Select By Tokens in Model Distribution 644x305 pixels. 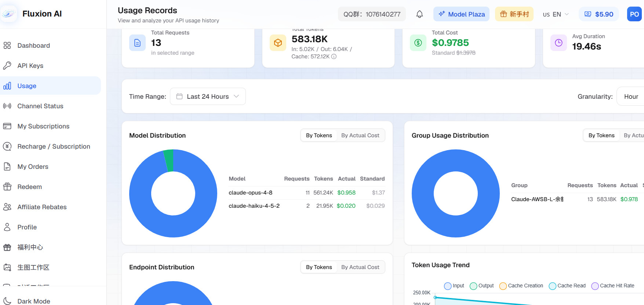tap(319, 135)
